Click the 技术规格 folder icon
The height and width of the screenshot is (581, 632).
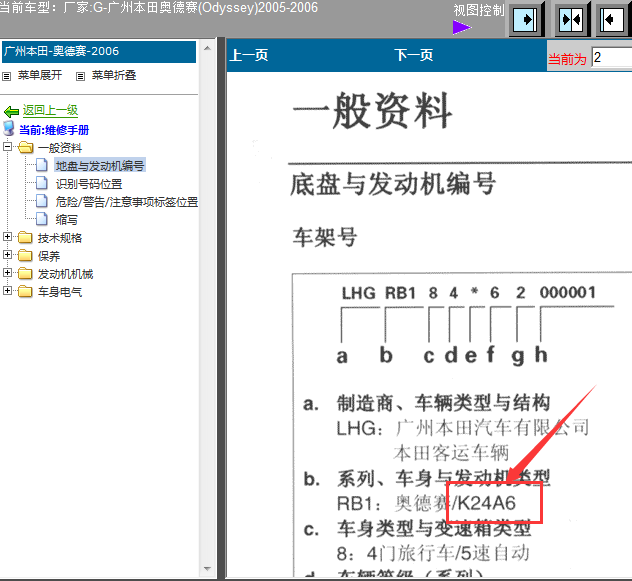point(25,237)
